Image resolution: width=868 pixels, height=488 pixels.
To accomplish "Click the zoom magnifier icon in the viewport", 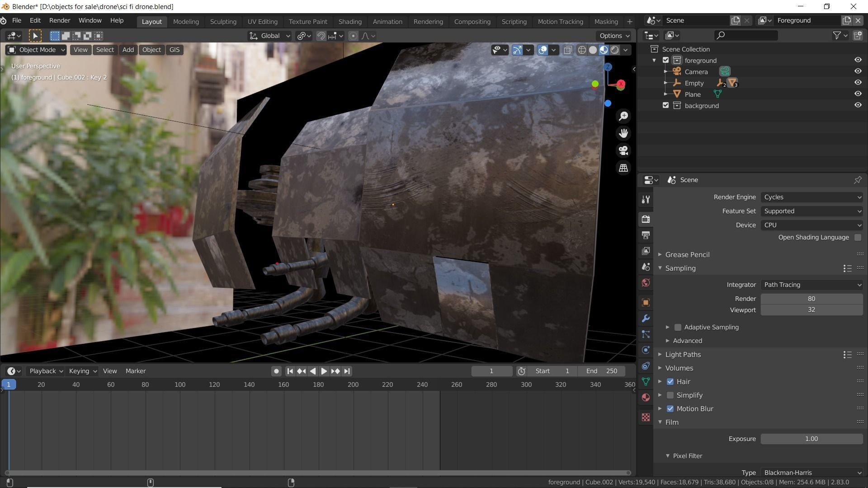I will click(623, 116).
